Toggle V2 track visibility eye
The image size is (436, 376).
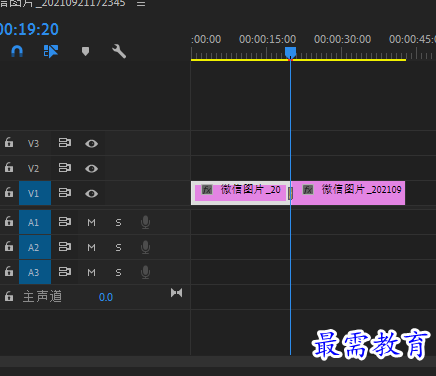tap(91, 169)
